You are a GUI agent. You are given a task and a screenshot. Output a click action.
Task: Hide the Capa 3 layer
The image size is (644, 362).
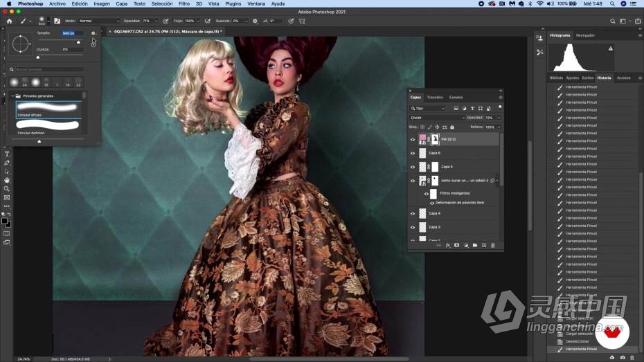coord(413,227)
